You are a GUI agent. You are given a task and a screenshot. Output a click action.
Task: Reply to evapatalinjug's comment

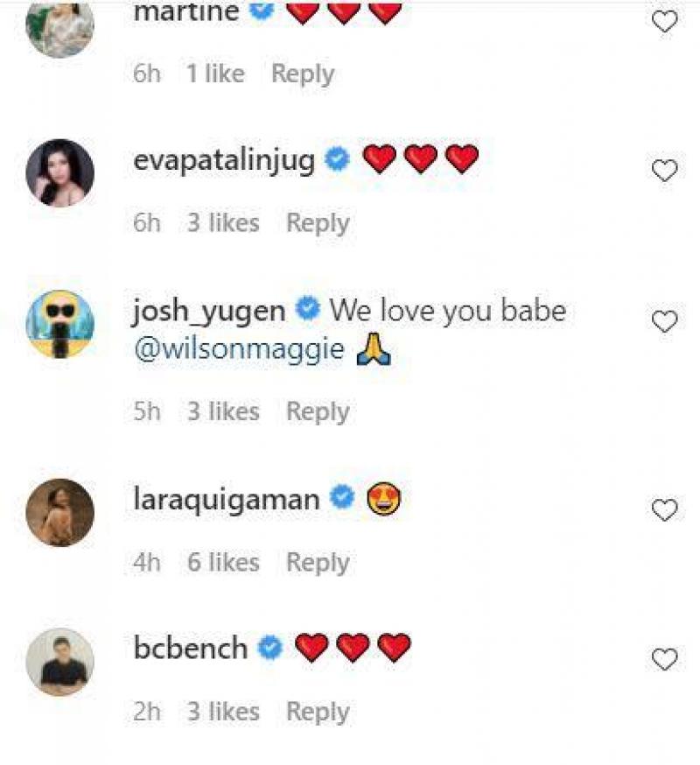tap(318, 224)
